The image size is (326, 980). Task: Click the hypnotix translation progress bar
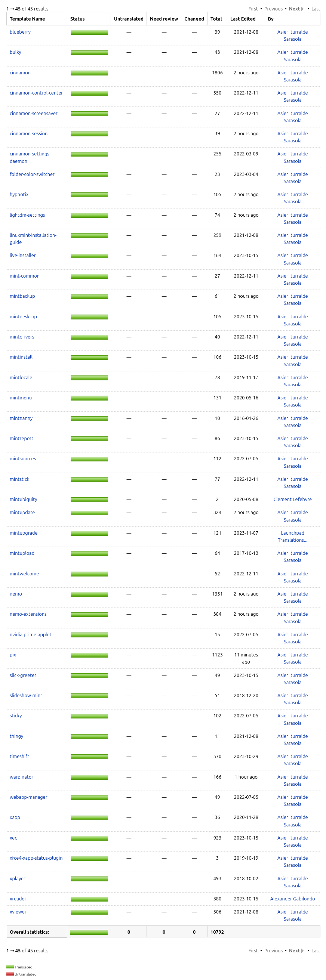click(x=89, y=195)
